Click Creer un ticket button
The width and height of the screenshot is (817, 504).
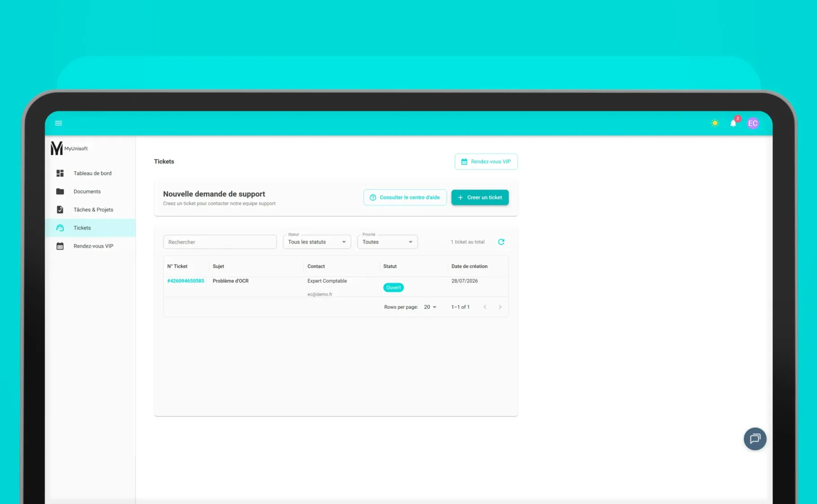click(x=480, y=197)
